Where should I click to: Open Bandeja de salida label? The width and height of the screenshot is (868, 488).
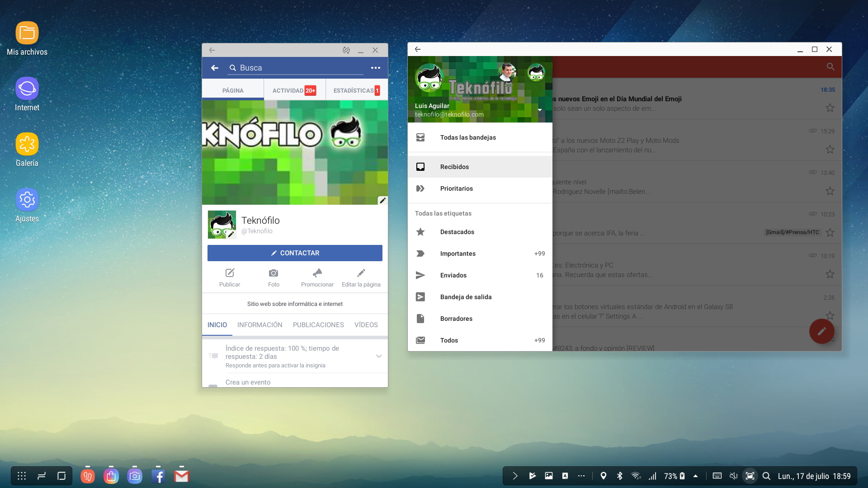(x=480, y=297)
